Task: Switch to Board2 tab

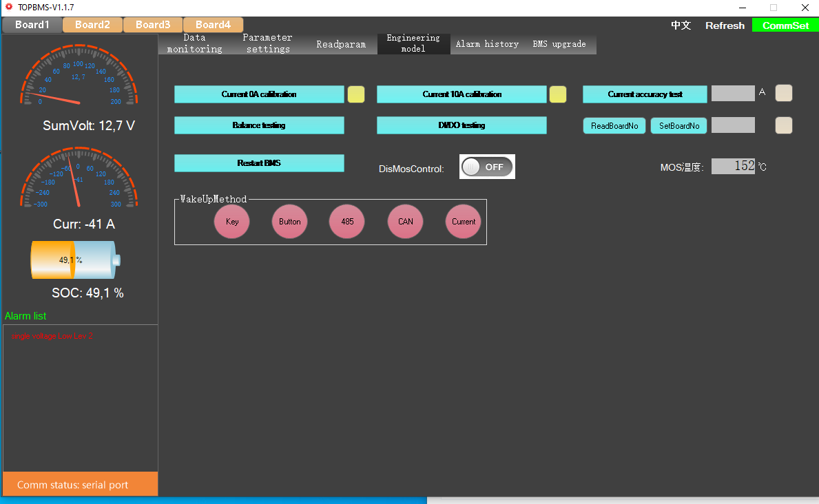Action: pos(92,25)
